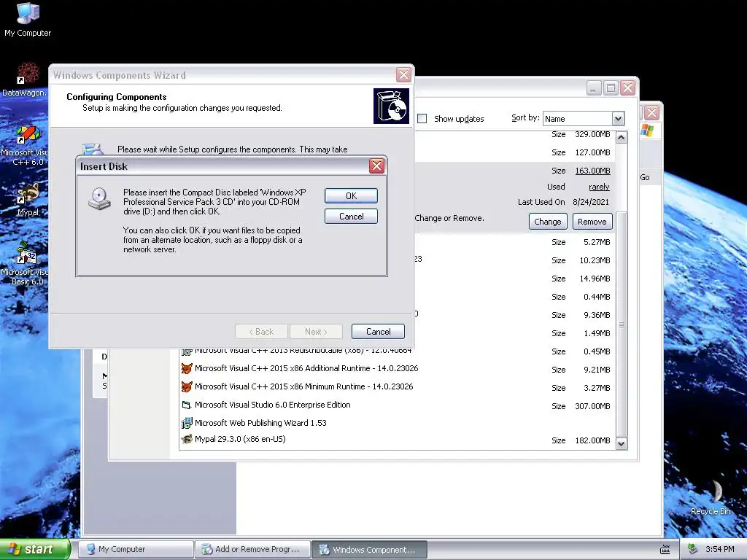This screenshot has width=747, height=560.
Task: Select the Mypal 29.3.0 program icon
Action: pos(187,439)
